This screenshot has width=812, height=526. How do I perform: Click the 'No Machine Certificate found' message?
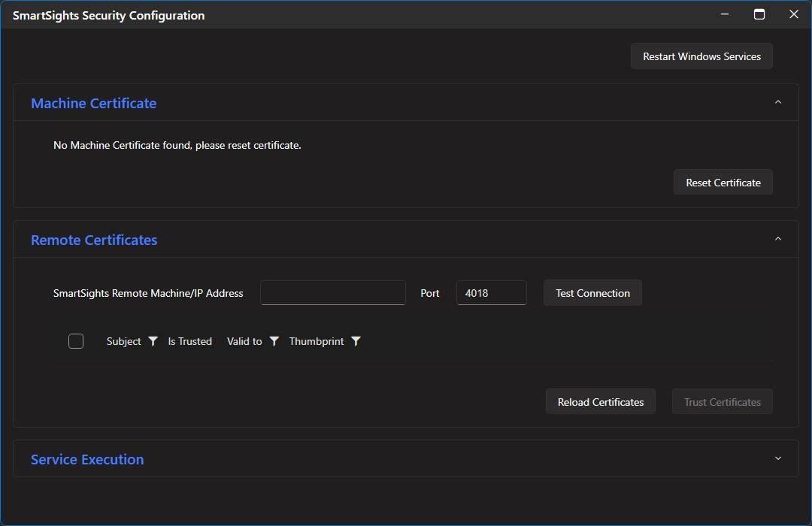point(177,146)
